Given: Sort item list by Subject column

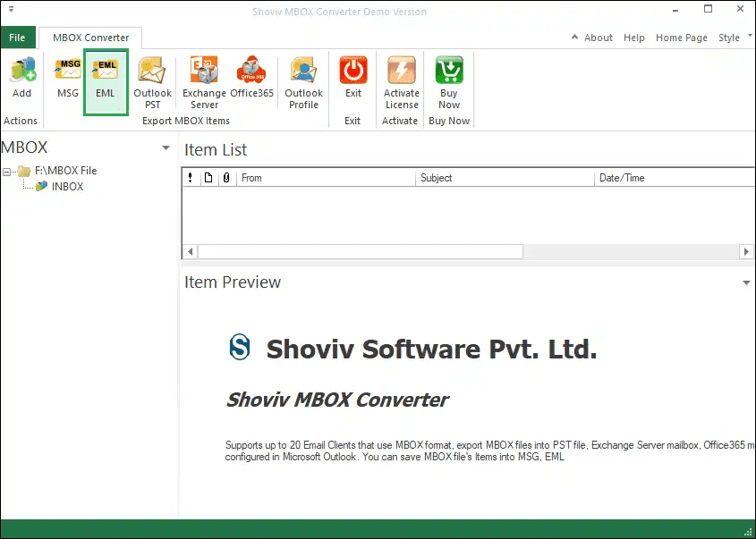Looking at the screenshot, I should (x=505, y=178).
